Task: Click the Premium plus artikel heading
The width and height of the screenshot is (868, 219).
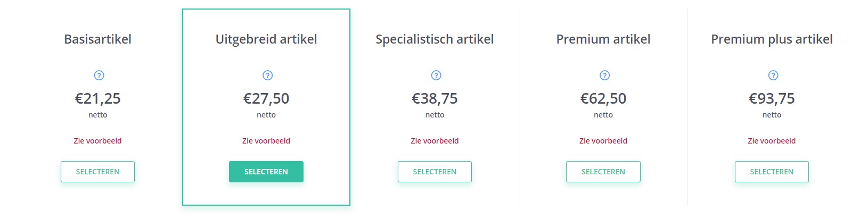Action: pyautogui.click(x=772, y=40)
